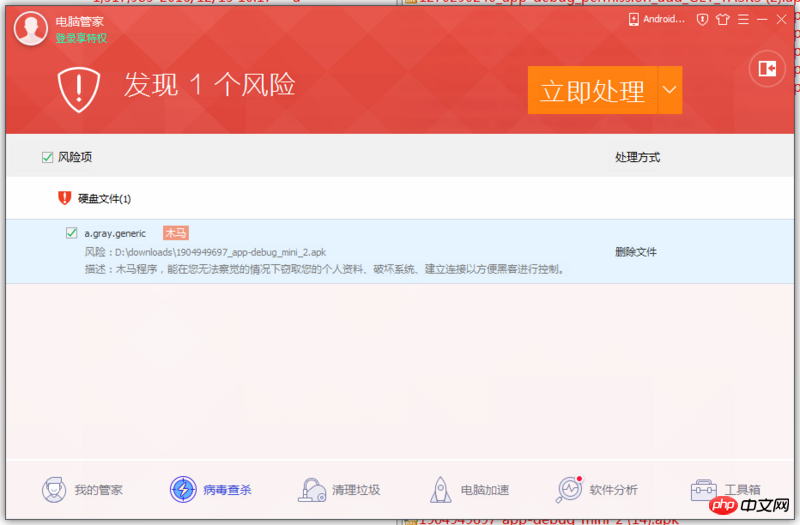Screen dimensions: 800x525
Task: Click the 登录享特权 login link
Action: pos(81,38)
